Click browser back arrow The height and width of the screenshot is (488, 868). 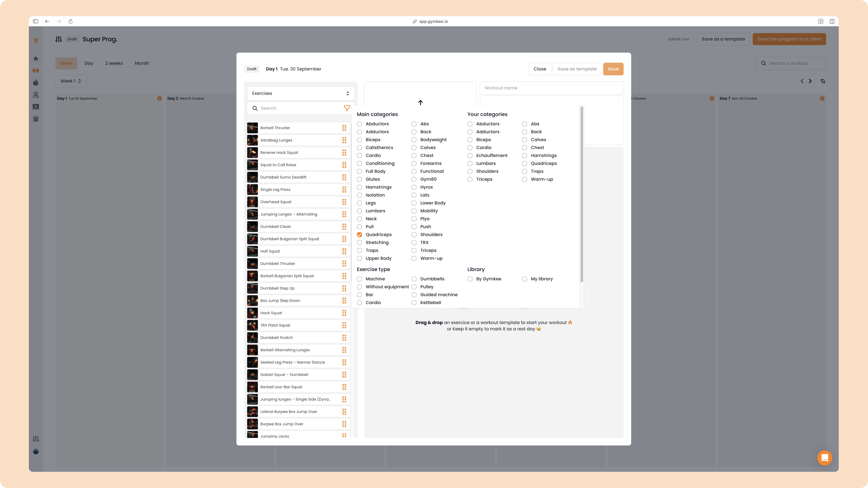coord(47,21)
